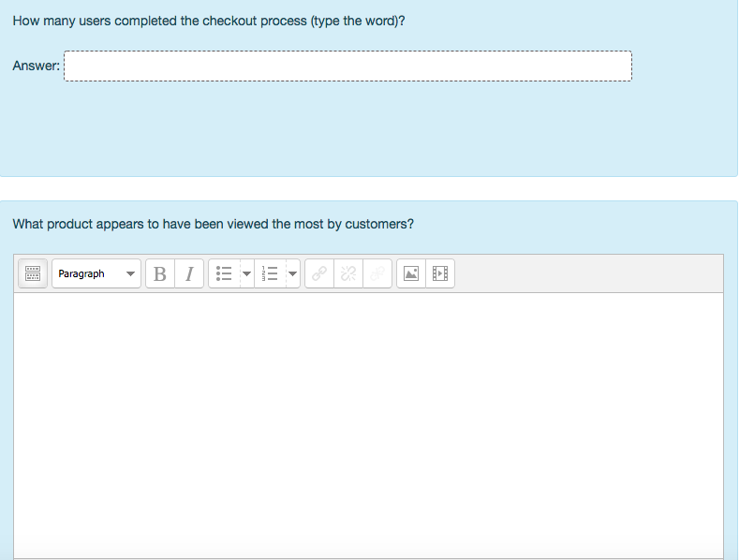This screenshot has width=739, height=560.
Task: Toggle the editor toolbar expand icon
Action: (x=33, y=273)
